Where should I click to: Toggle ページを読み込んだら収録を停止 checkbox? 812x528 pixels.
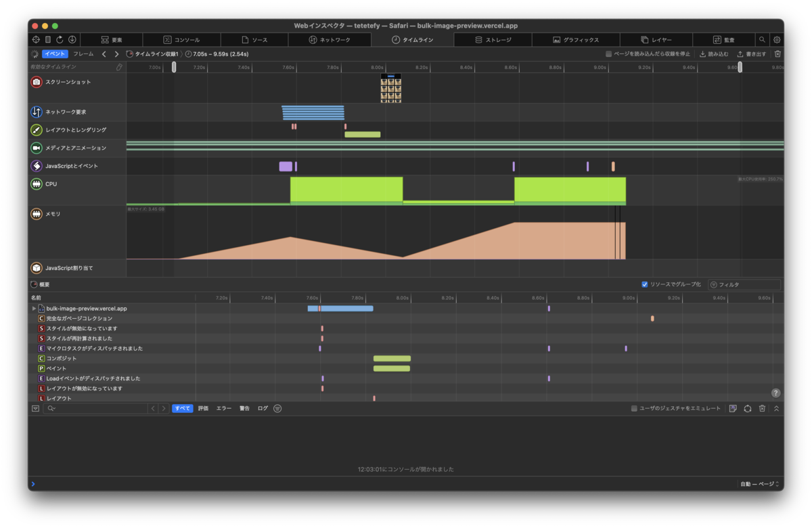click(609, 54)
